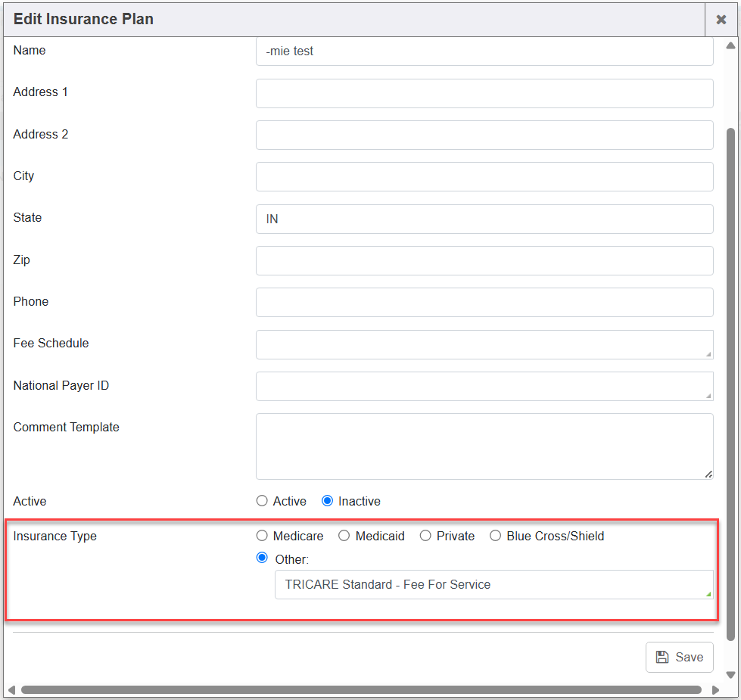This screenshot has width=741, height=700.
Task: Click the Save button
Action: [x=679, y=657]
